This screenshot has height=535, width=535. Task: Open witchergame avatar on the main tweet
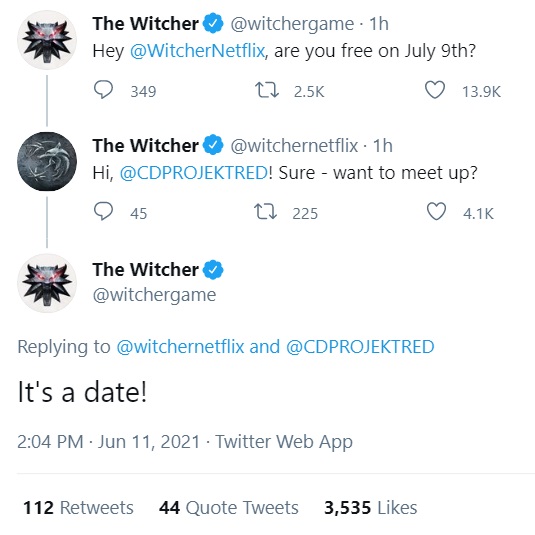(47, 283)
